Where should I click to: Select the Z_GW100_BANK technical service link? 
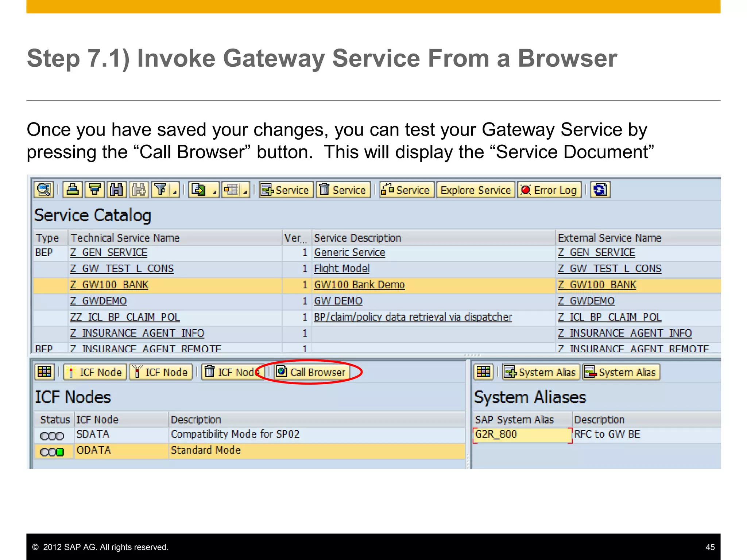109,285
